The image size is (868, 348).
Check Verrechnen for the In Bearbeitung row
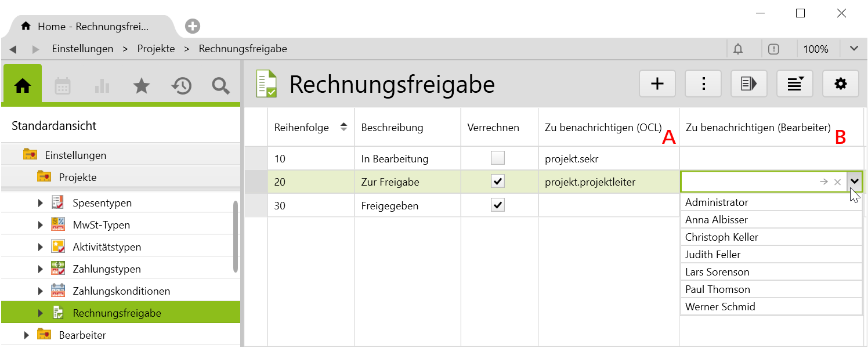tap(497, 158)
